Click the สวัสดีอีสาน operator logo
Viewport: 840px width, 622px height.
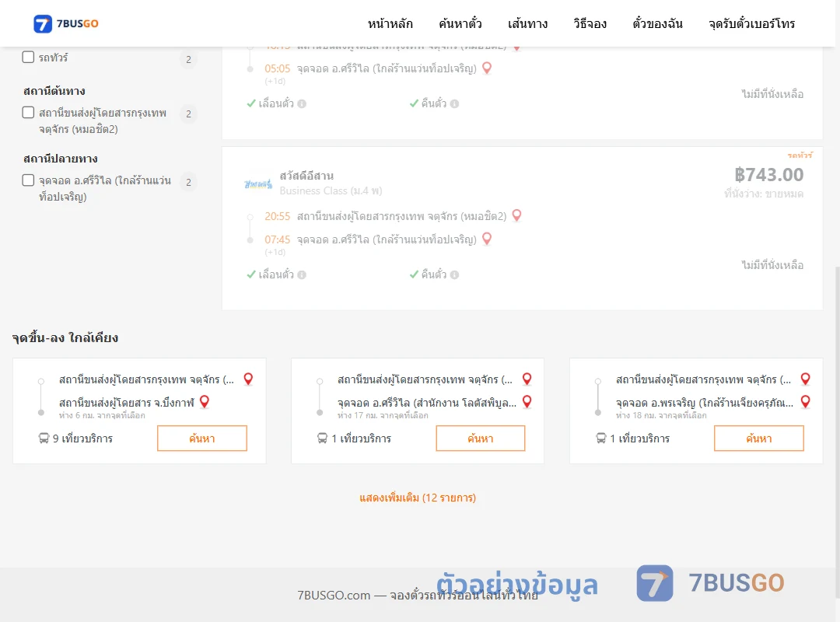click(x=258, y=184)
